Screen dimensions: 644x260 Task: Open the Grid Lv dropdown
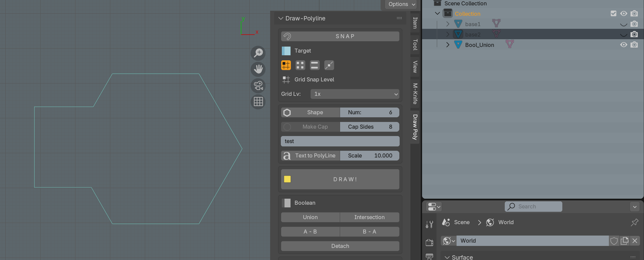(x=355, y=94)
